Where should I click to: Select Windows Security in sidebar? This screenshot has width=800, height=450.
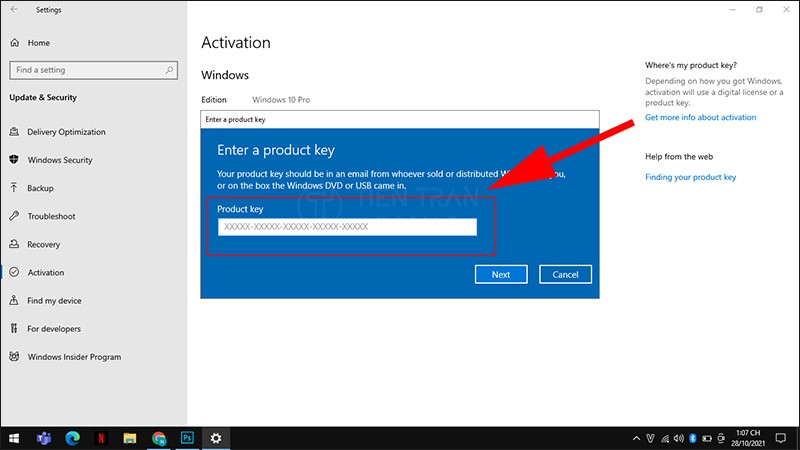pyautogui.click(x=59, y=160)
